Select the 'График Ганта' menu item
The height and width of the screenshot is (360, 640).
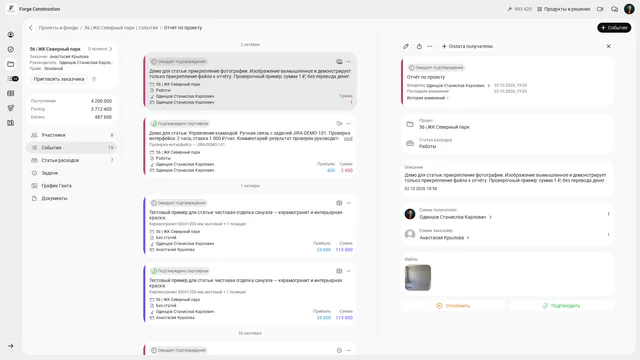[72, 186]
